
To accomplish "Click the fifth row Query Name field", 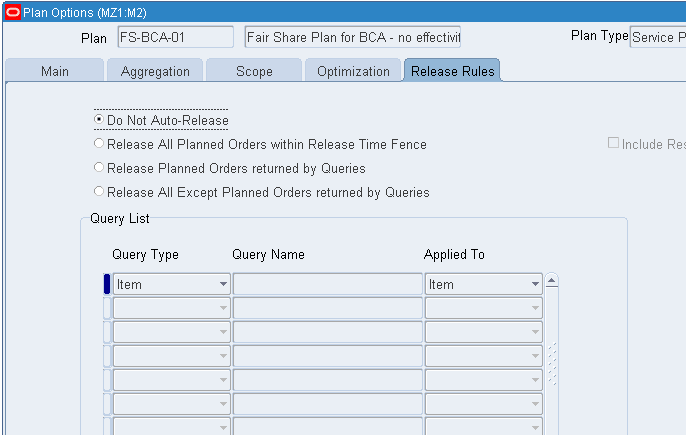I will click(328, 380).
